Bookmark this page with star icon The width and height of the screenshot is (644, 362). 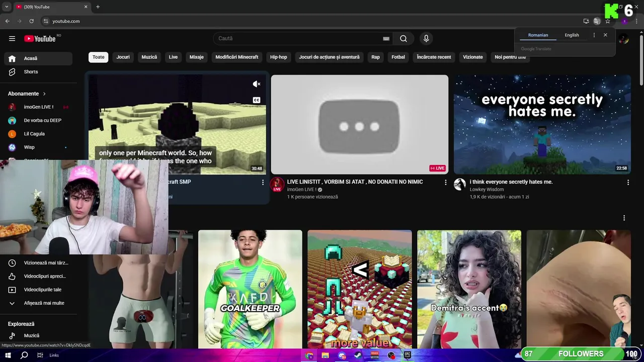point(608,21)
